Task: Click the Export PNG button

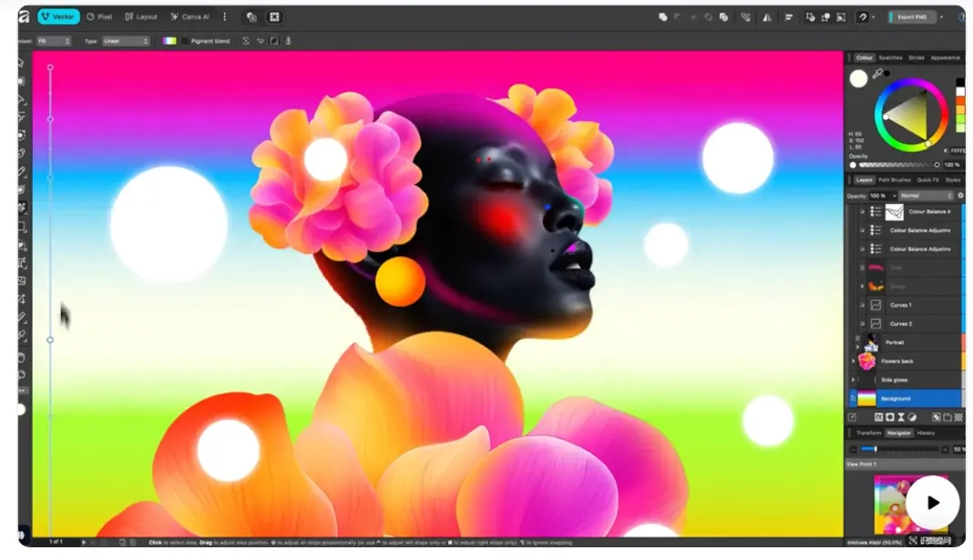Action: pos(910,16)
